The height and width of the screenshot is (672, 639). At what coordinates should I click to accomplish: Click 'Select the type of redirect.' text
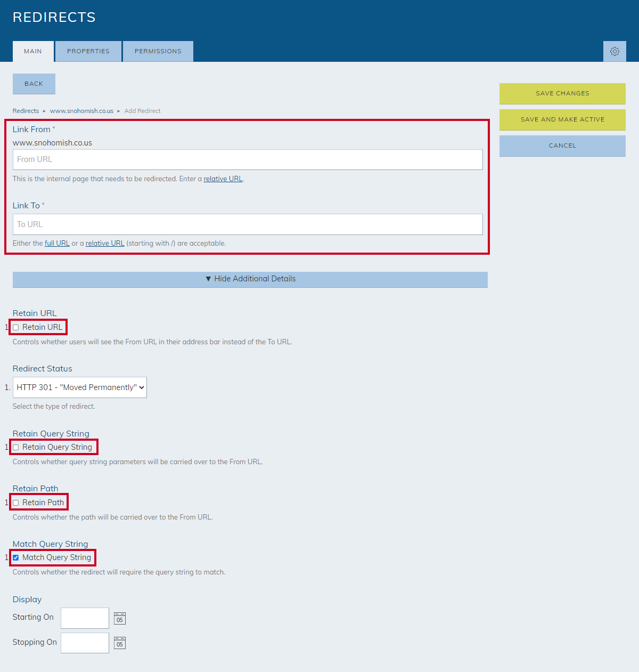(x=54, y=407)
